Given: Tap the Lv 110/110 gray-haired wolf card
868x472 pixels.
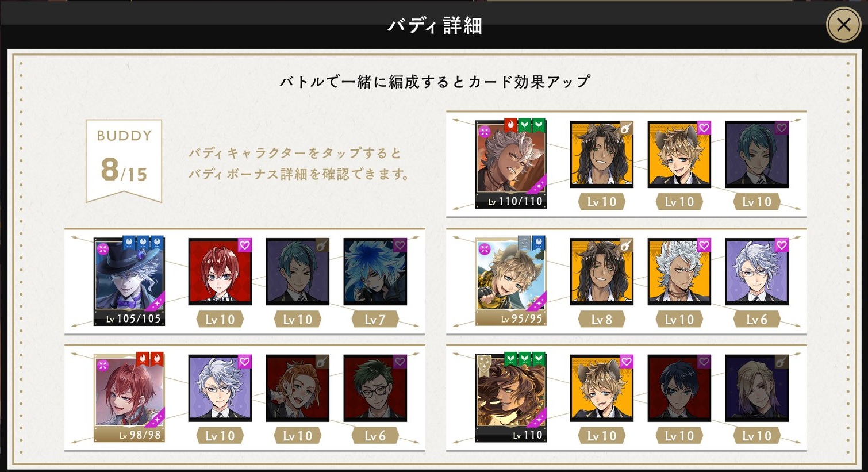Looking at the screenshot, I should click(x=510, y=164).
